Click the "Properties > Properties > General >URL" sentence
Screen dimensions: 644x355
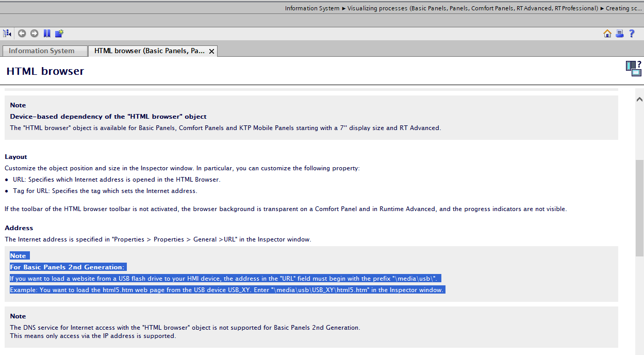point(158,239)
